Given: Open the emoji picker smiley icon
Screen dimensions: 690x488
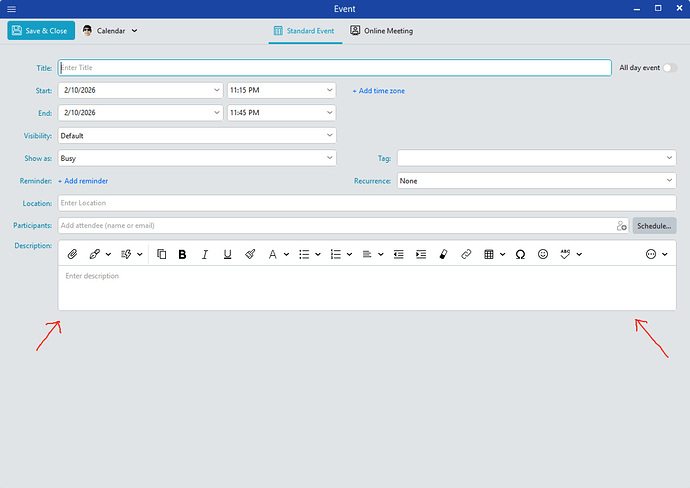Looking at the screenshot, I should pyautogui.click(x=543, y=254).
